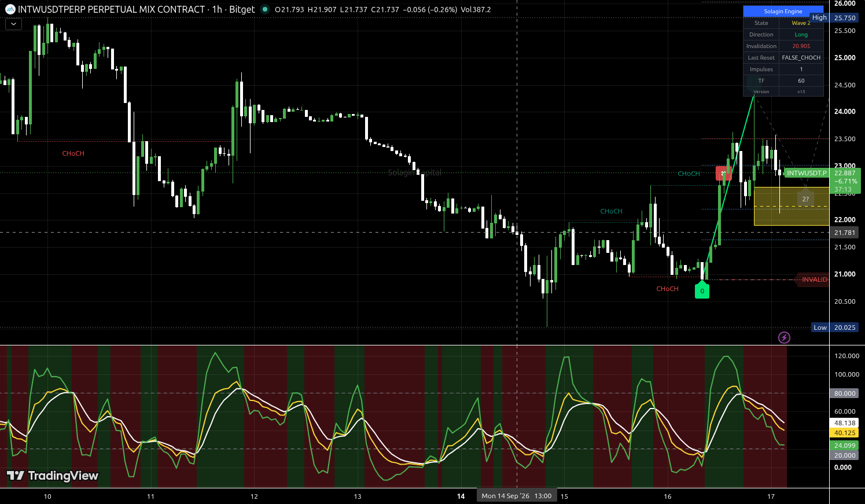The image size is (865, 504).
Task: Open the INTWUSDTPERP PERPETUAL MIX CONTRACT symbol title
Action: (x=112, y=9)
